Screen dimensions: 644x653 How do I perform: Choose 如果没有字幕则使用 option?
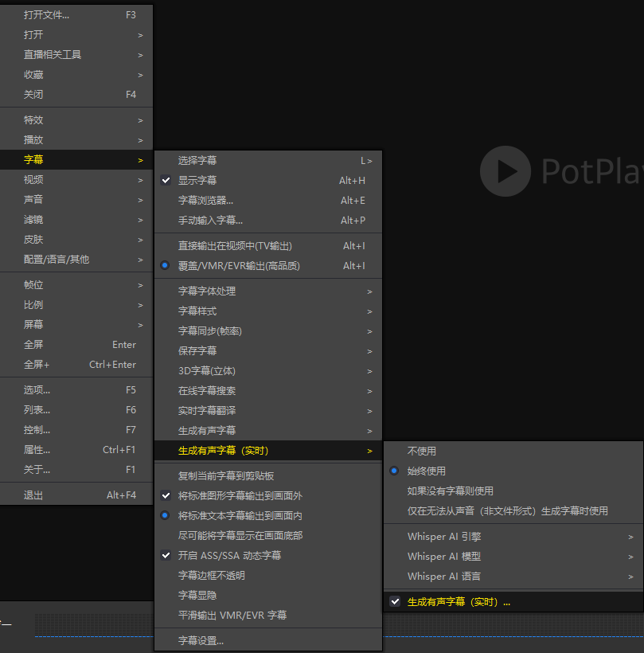tap(513, 491)
